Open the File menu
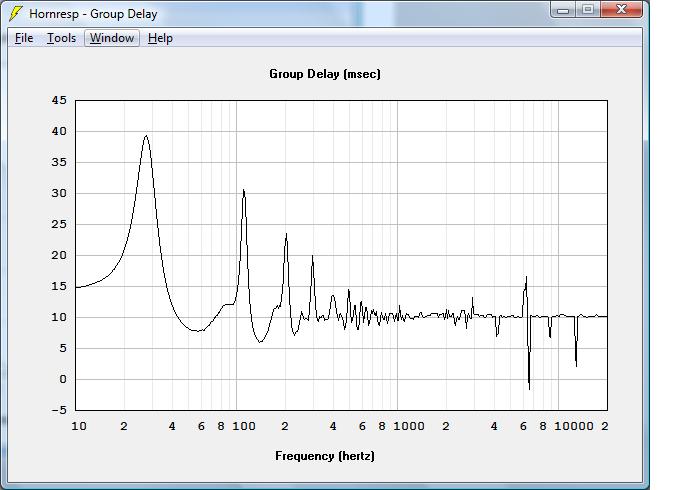683x490 pixels. [24, 38]
